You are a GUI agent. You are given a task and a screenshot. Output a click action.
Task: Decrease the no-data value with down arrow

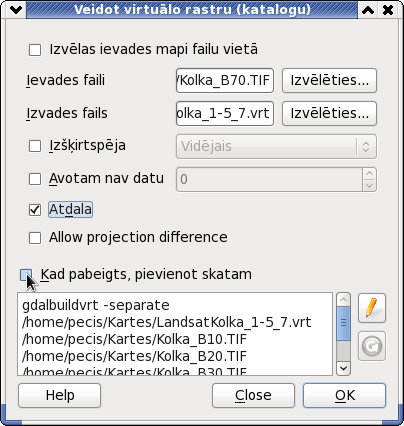(x=369, y=185)
